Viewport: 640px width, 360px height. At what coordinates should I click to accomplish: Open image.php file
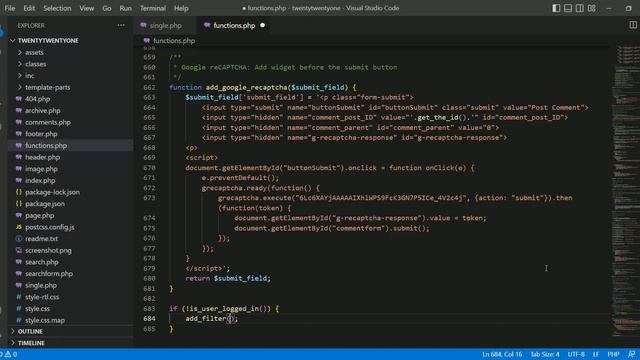[41, 169]
